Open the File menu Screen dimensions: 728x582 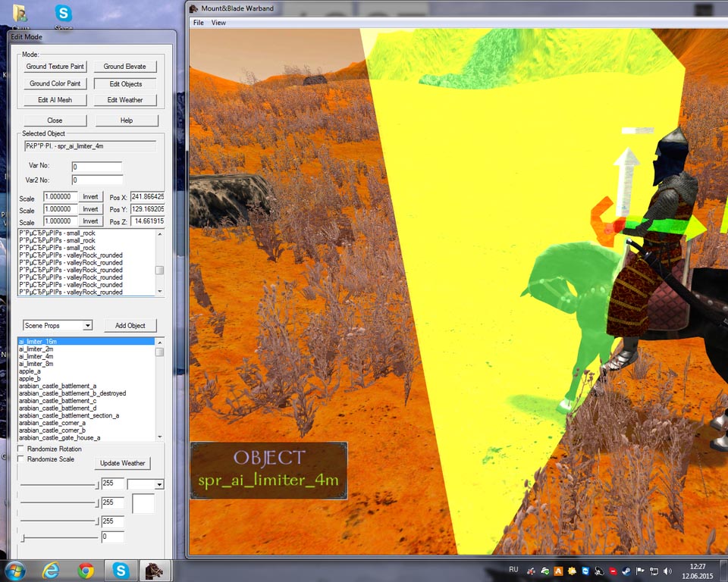point(198,23)
